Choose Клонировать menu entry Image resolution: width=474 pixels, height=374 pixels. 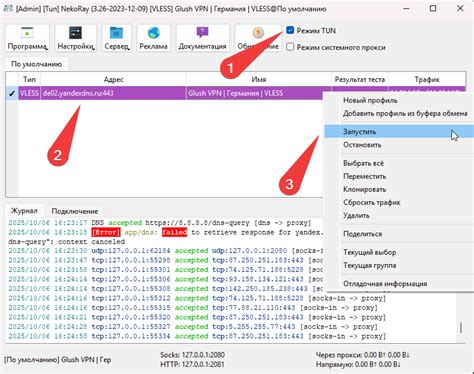coord(399,189)
